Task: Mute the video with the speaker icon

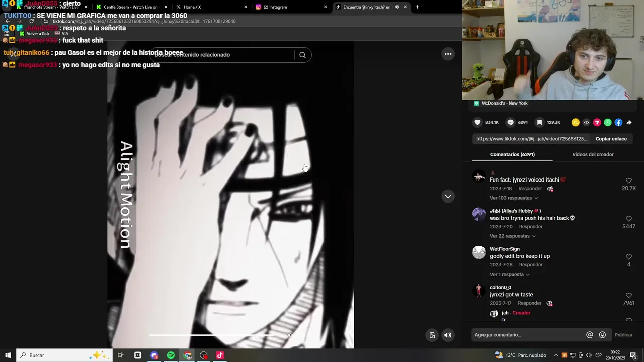Action: coord(448,335)
